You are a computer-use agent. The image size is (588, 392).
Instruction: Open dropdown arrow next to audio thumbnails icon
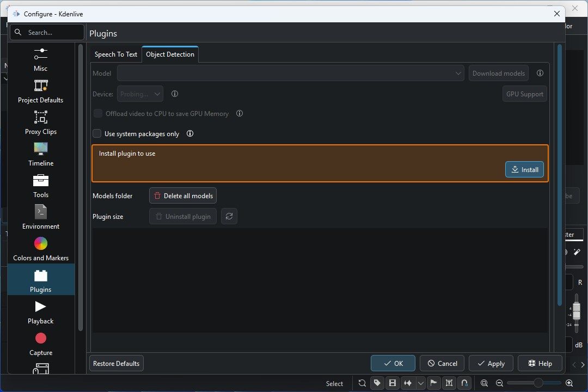point(421,383)
